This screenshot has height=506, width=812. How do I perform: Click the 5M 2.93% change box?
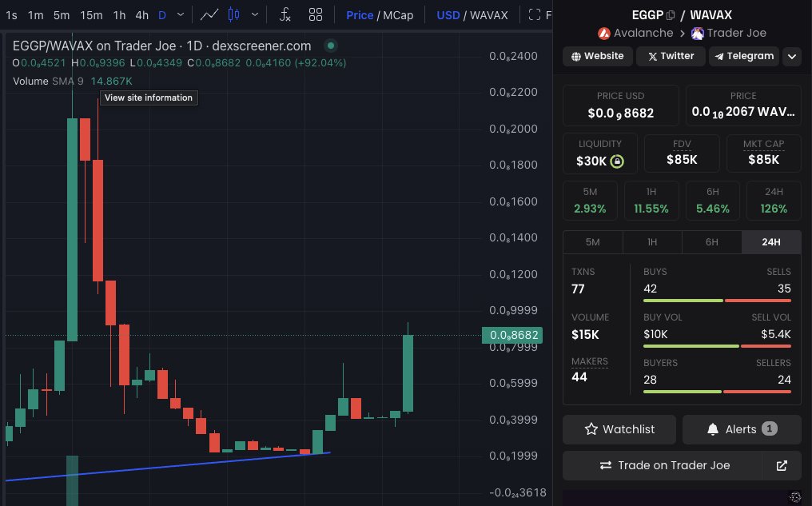pyautogui.click(x=590, y=201)
